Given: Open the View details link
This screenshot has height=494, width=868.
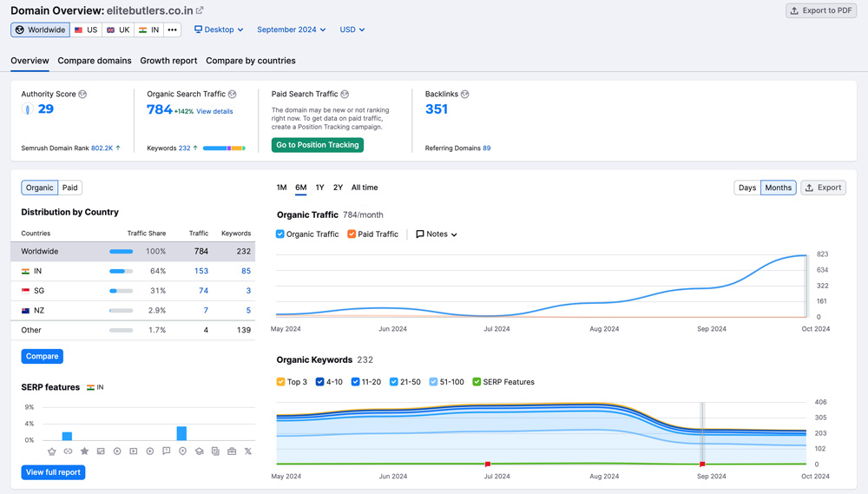Looking at the screenshot, I should tap(214, 111).
